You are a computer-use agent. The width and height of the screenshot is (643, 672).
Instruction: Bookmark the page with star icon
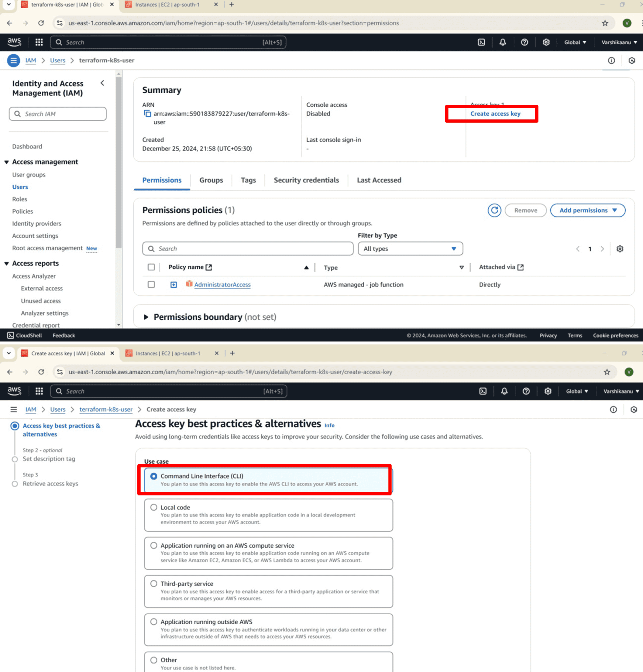(605, 23)
